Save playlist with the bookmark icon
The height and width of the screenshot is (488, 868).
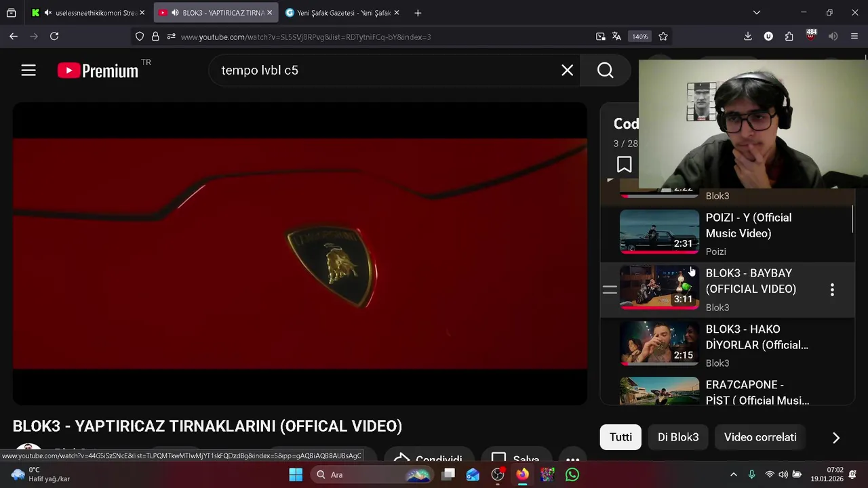624,165
